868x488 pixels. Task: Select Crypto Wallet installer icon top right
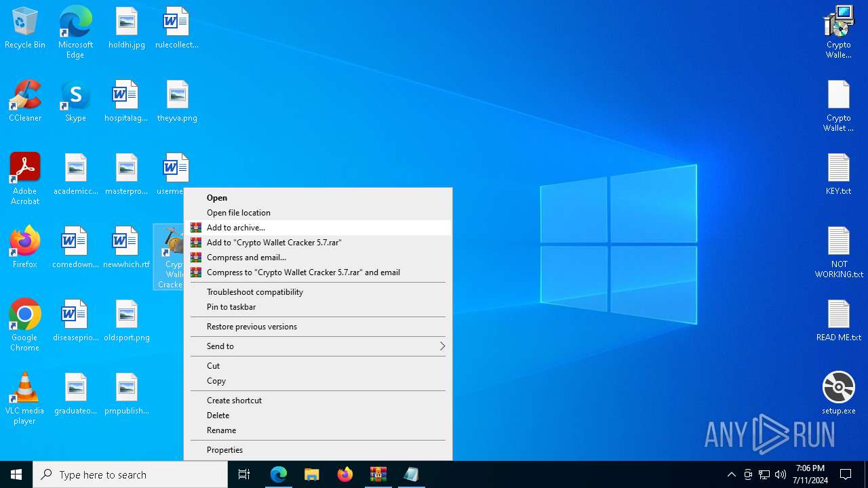click(x=839, y=32)
